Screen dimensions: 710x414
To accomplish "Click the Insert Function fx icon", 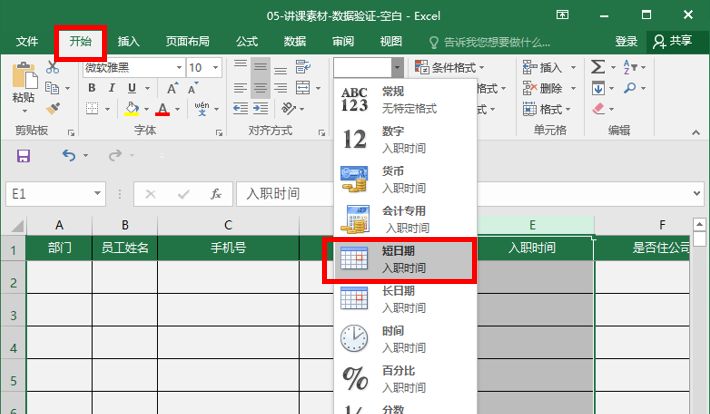I will (216, 194).
